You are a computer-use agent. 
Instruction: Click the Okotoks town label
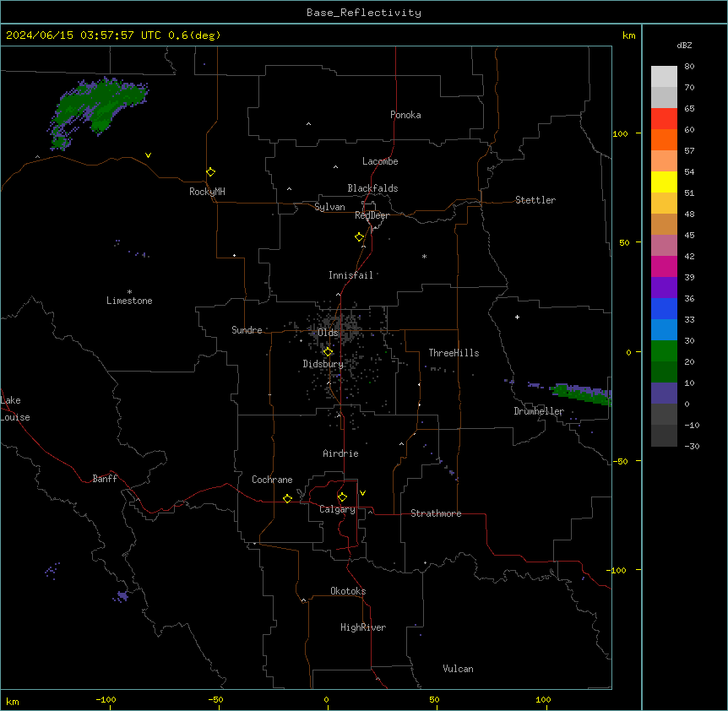(348, 591)
